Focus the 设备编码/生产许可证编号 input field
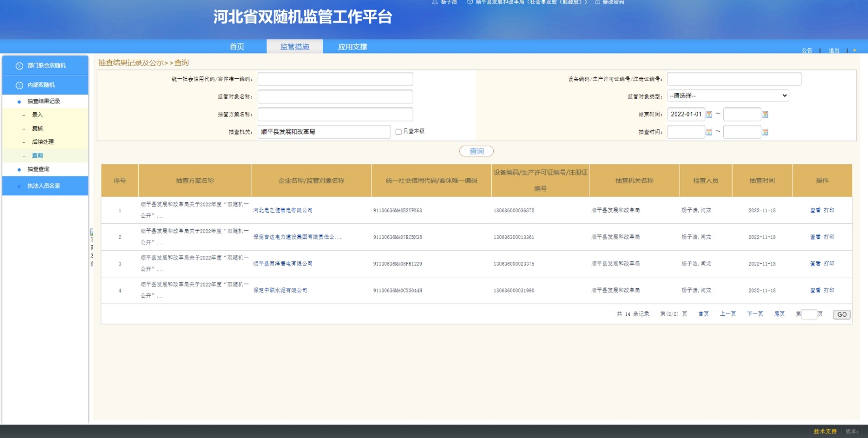Viewport: 868px width, 438px height. pyautogui.click(x=734, y=79)
